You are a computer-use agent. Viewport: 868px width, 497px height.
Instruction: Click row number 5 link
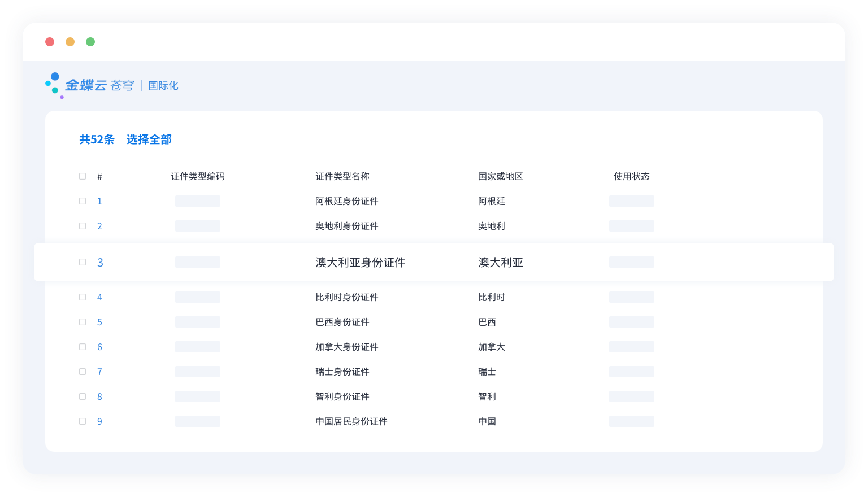click(99, 322)
